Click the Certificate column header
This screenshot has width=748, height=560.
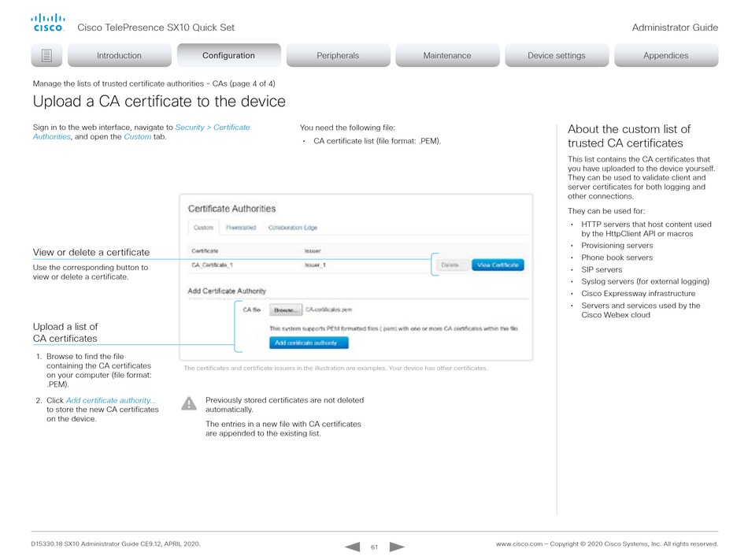click(205, 251)
